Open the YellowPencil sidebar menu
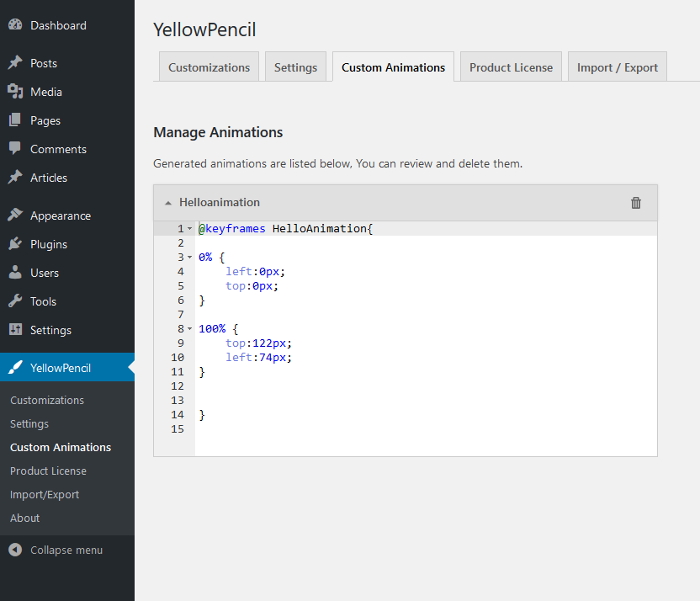This screenshot has height=601, width=700. (67, 367)
